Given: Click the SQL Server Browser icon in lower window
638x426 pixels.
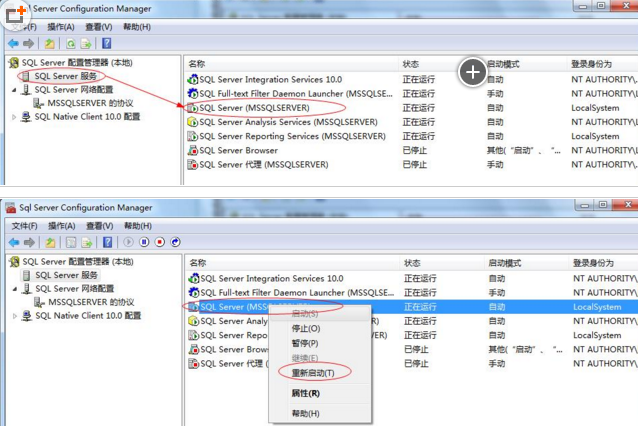Looking at the screenshot, I should point(194,350).
